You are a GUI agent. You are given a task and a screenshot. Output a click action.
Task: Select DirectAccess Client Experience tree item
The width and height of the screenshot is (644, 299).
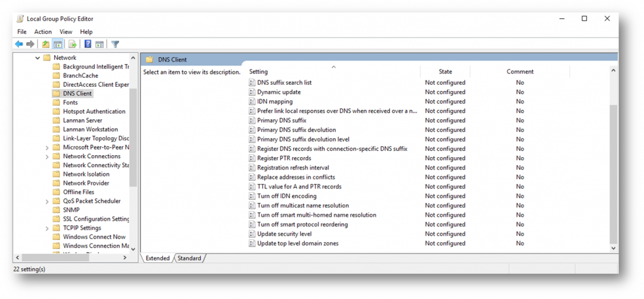96,85
